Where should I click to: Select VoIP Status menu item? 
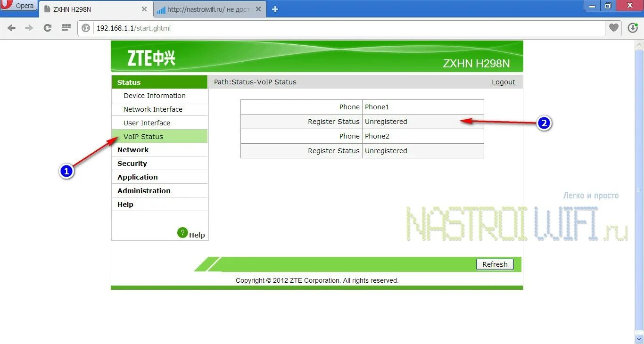tap(160, 137)
